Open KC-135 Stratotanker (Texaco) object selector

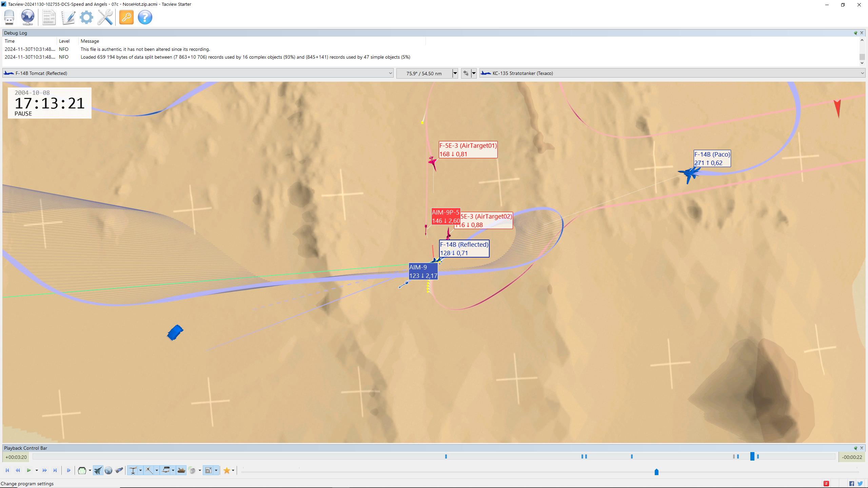(672, 73)
